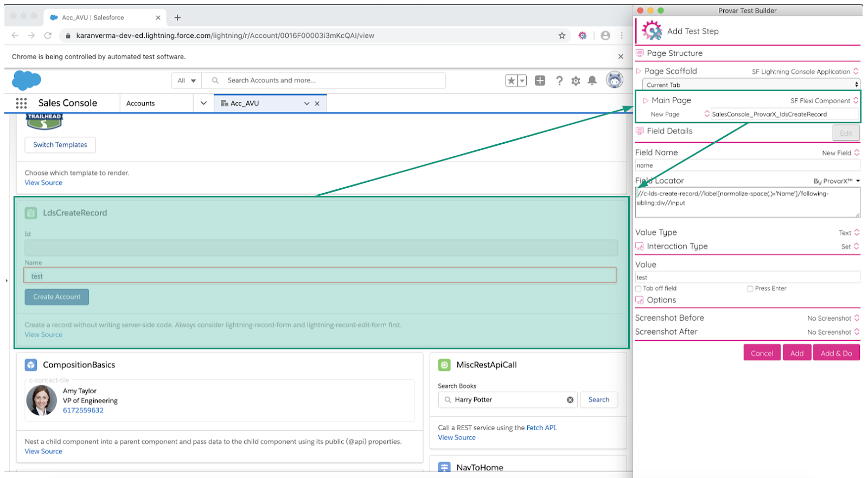868x478 pixels.
Task: Change Screenshot After No Screenshot option
Action: pos(833,332)
